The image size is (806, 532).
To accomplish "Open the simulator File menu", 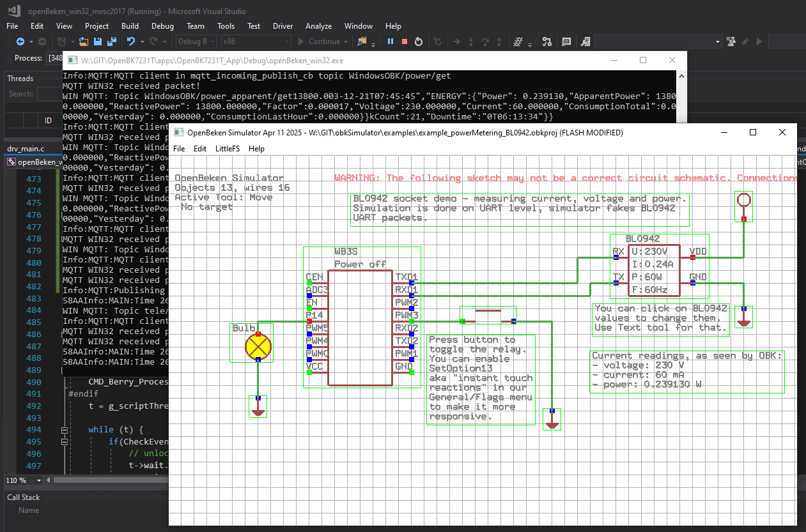I will [x=179, y=148].
